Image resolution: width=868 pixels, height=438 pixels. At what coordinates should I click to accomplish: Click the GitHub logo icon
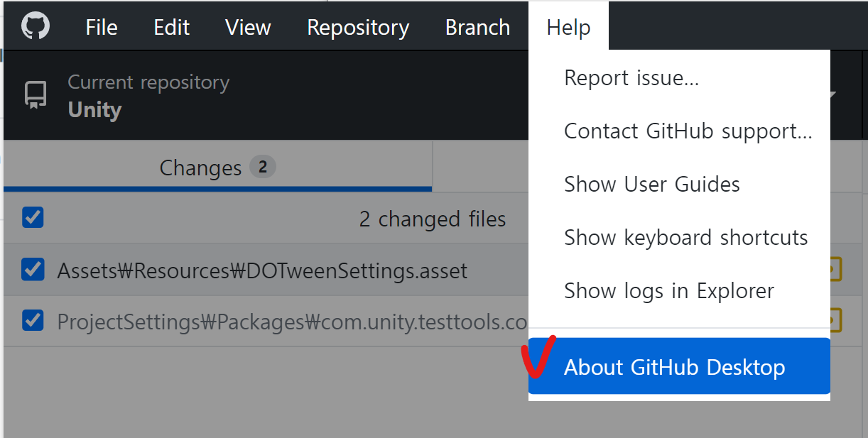[36, 27]
